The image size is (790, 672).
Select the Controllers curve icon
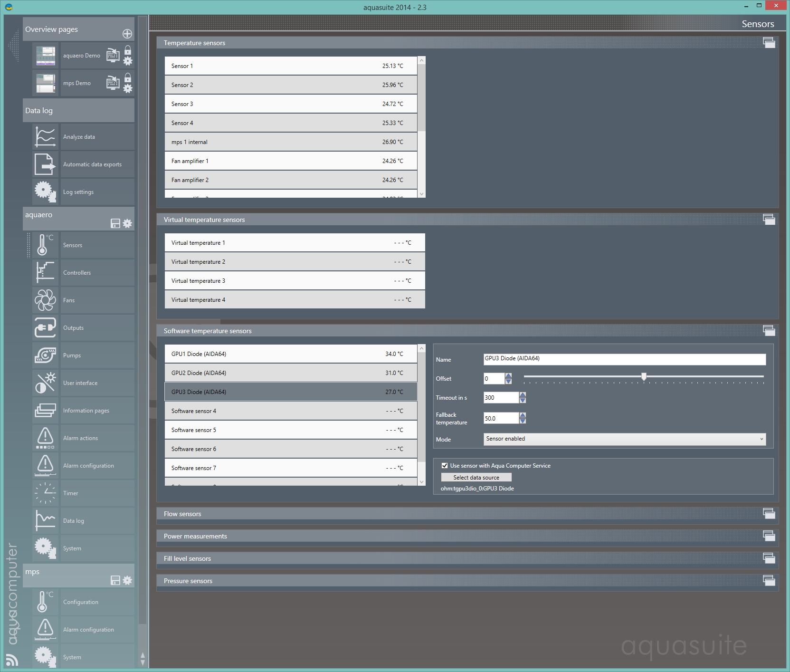pyautogui.click(x=45, y=273)
